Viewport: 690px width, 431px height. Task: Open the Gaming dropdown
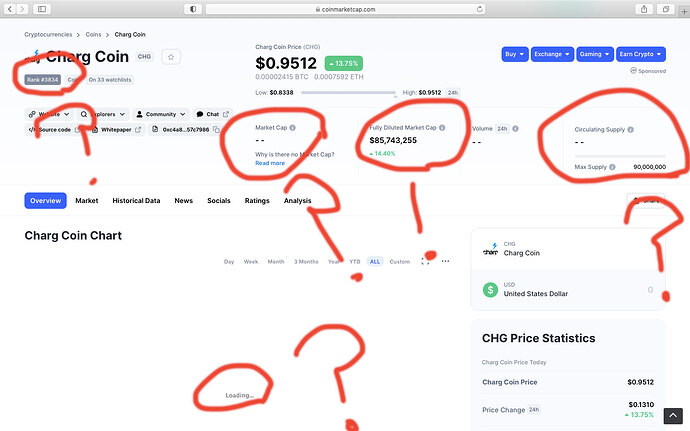pyautogui.click(x=595, y=54)
